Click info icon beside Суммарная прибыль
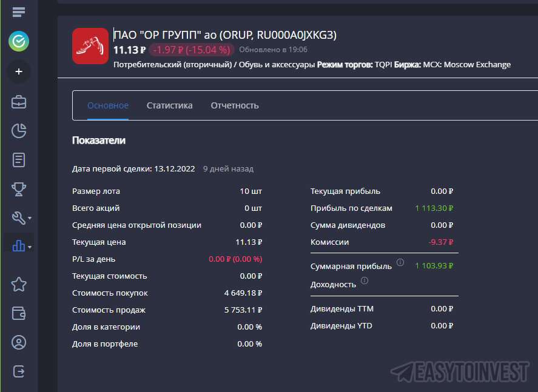Image resolution: width=538 pixels, height=392 pixels. coord(400,262)
